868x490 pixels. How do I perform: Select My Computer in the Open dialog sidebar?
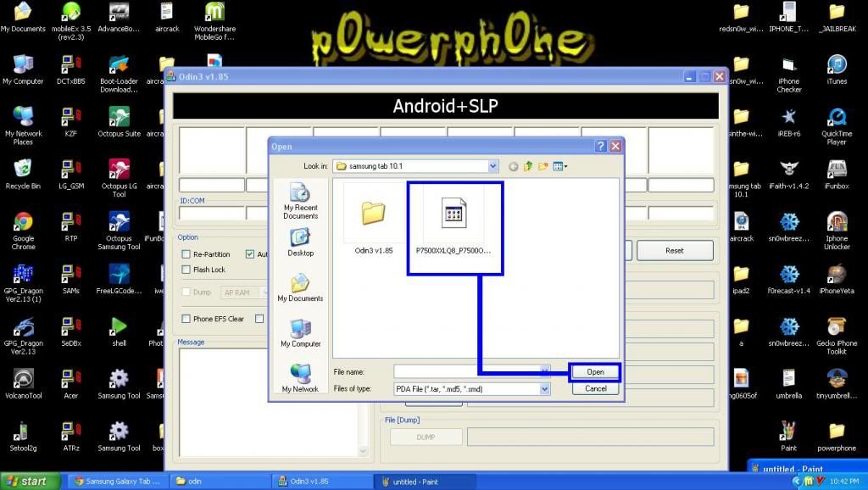301,333
